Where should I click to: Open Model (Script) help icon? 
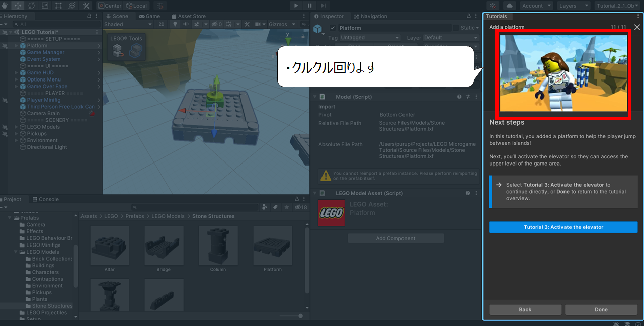tap(459, 97)
